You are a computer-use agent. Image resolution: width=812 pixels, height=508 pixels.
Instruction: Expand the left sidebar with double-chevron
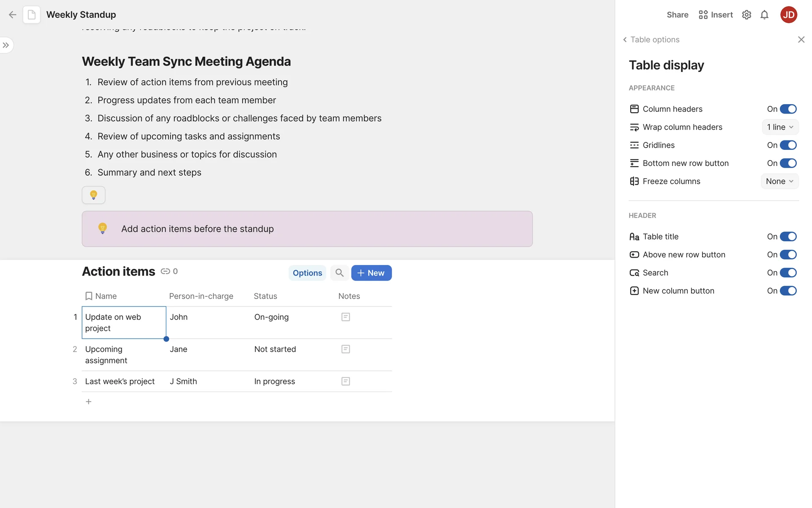(6, 45)
